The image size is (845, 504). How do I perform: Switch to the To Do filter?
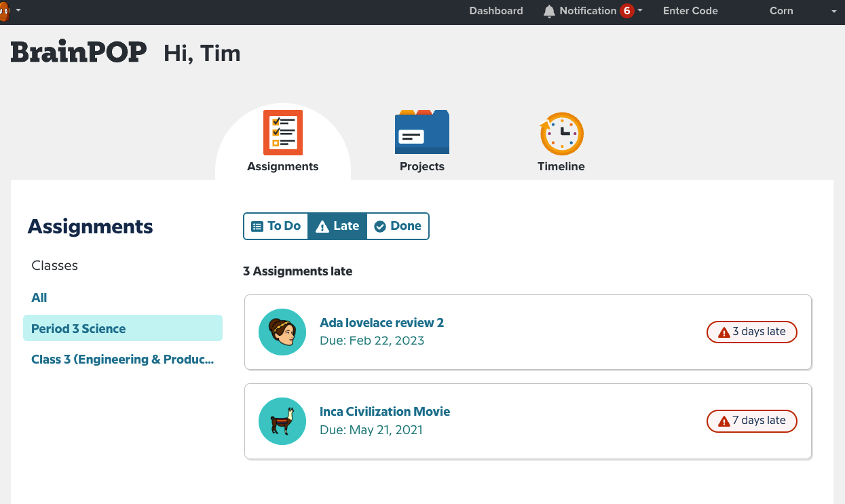point(276,227)
